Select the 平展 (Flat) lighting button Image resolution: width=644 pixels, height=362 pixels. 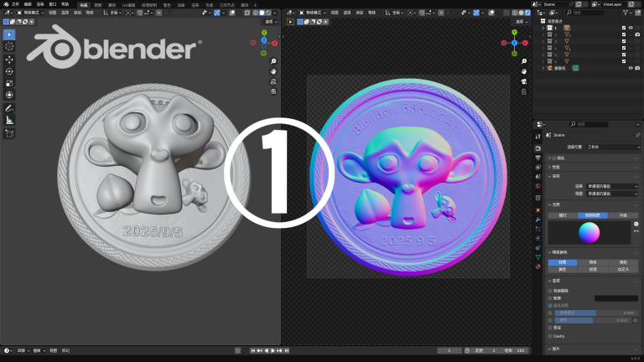click(x=622, y=215)
